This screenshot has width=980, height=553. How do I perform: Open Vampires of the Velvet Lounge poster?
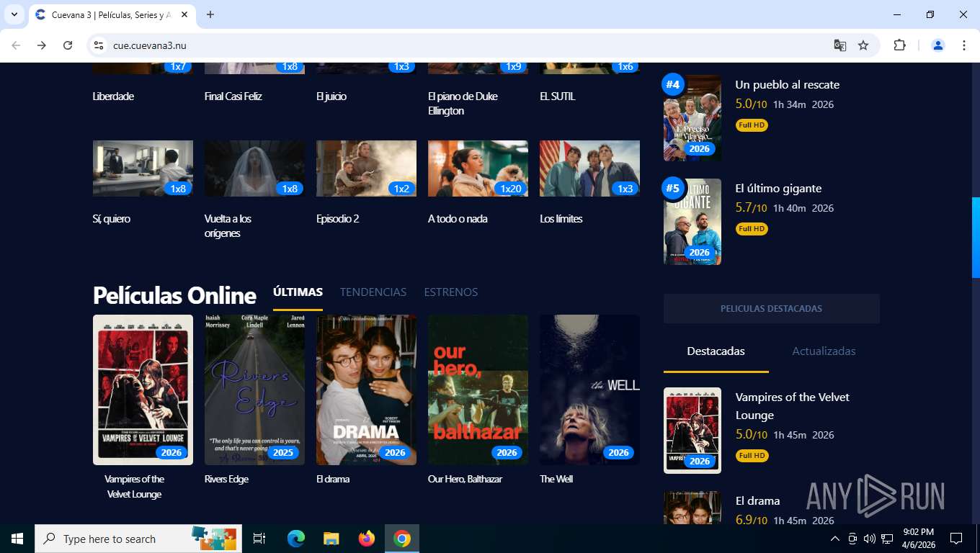143,390
